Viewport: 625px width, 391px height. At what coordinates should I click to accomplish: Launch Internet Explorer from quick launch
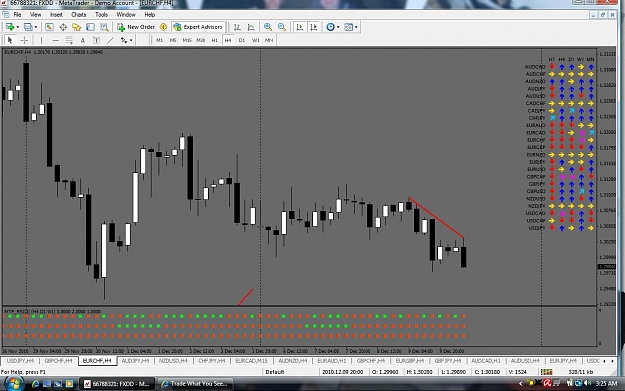[35, 384]
